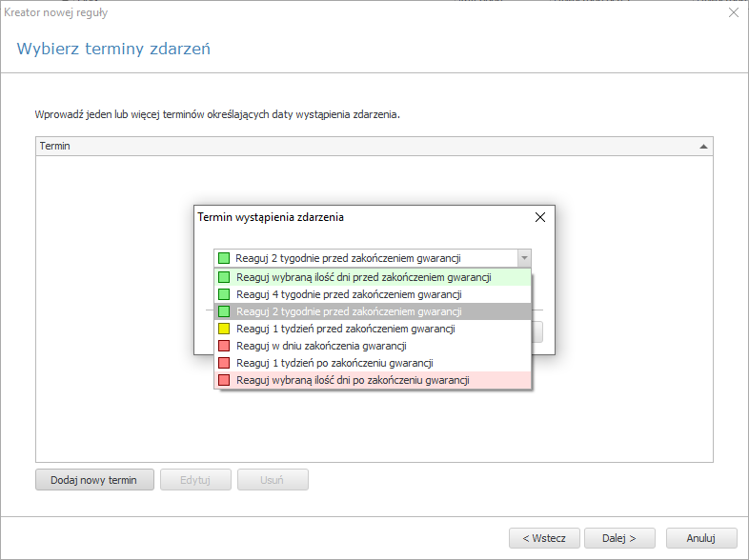This screenshot has width=749, height=560.
Task: Click green icon beside '4 tygodnie przed'
Action: (x=224, y=294)
